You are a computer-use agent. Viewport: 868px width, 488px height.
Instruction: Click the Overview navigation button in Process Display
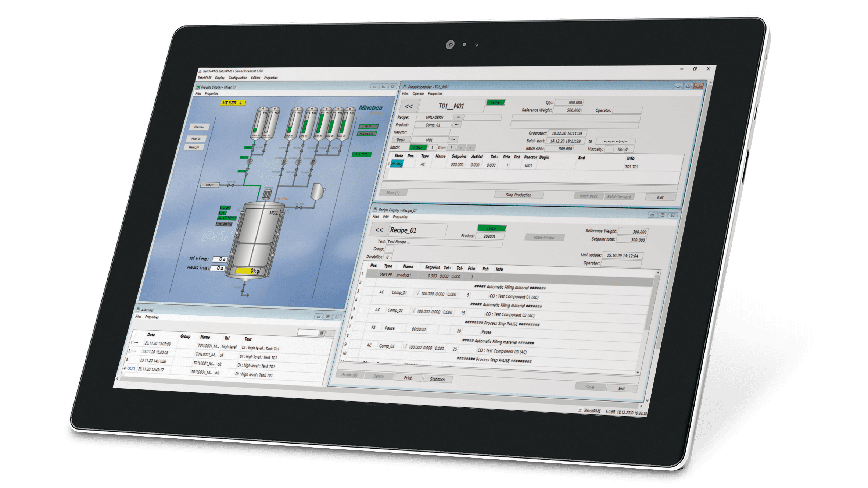(200, 127)
